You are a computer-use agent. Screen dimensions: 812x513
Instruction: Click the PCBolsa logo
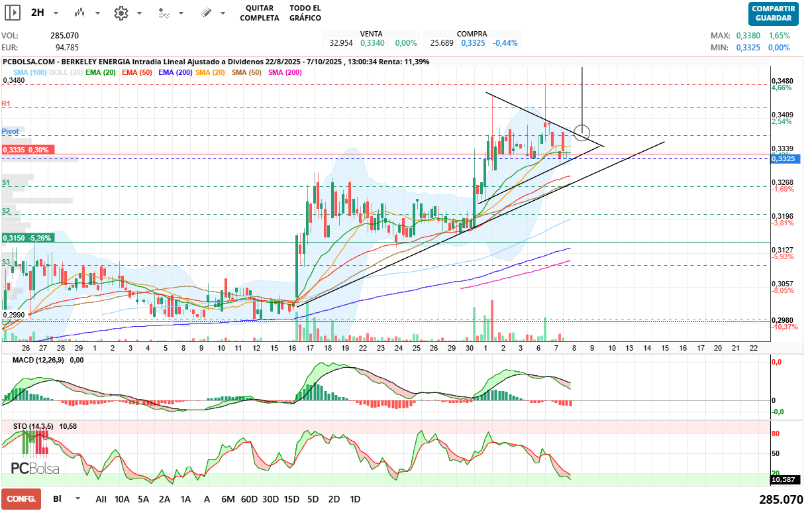pos(34,468)
